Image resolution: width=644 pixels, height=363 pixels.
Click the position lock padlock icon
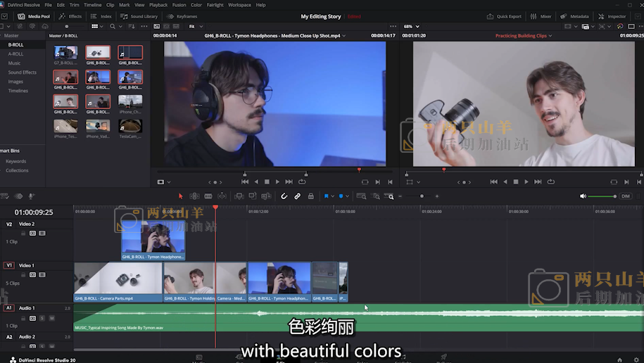(311, 196)
